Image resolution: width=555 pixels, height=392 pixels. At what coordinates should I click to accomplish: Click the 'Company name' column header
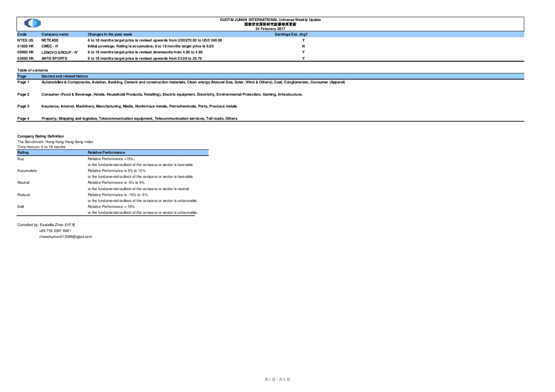coord(55,34)
